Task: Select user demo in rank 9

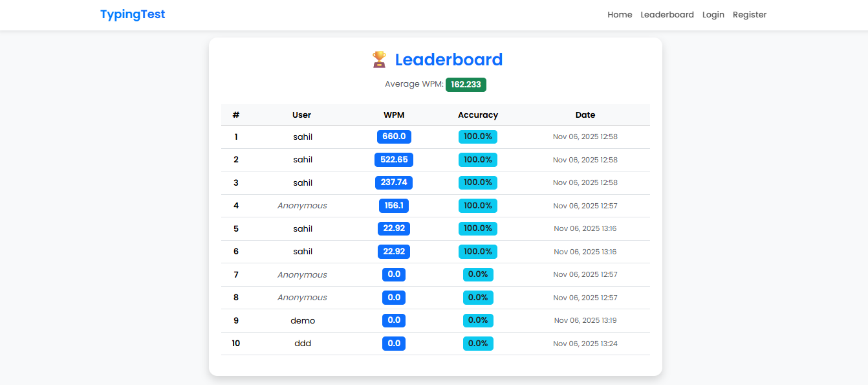Action: pyautogui.click(x=303, y=321)
